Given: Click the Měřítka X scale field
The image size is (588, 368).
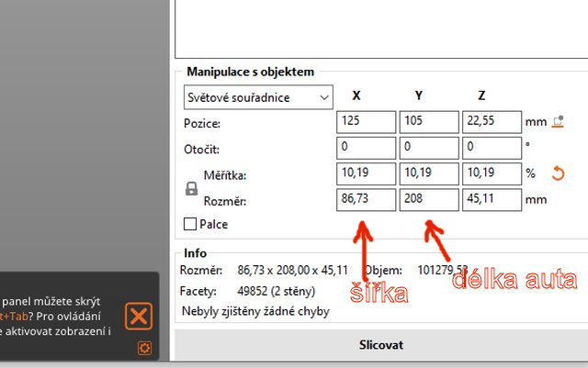Looking at the screenshot, I should pos(366,173).
